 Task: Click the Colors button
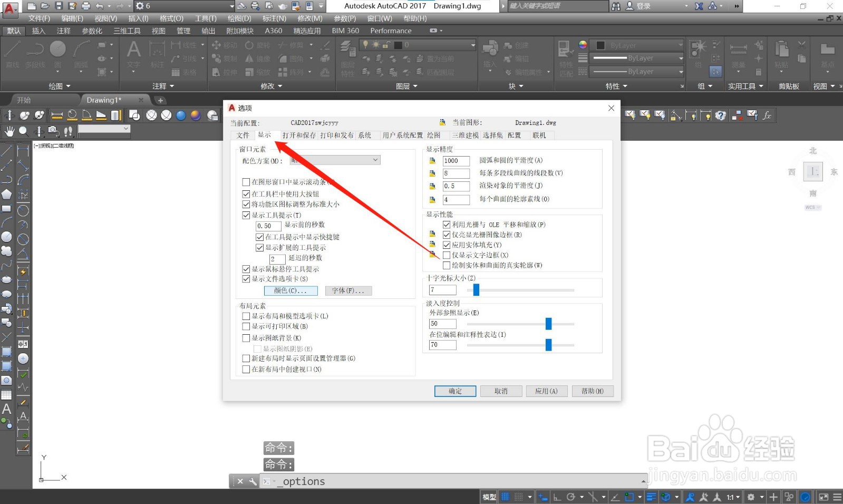290,290
